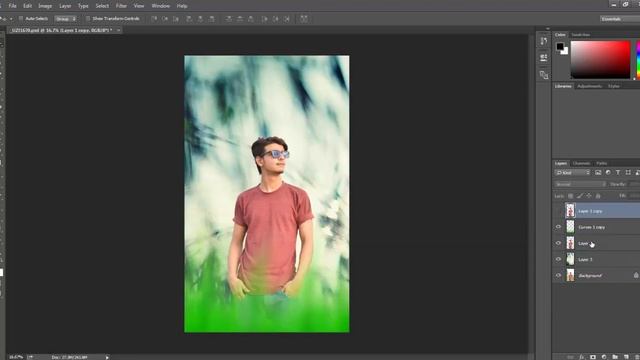Open the Normal blend mode dropdown
The image size is (640, 360).
(x=580, y=184)
